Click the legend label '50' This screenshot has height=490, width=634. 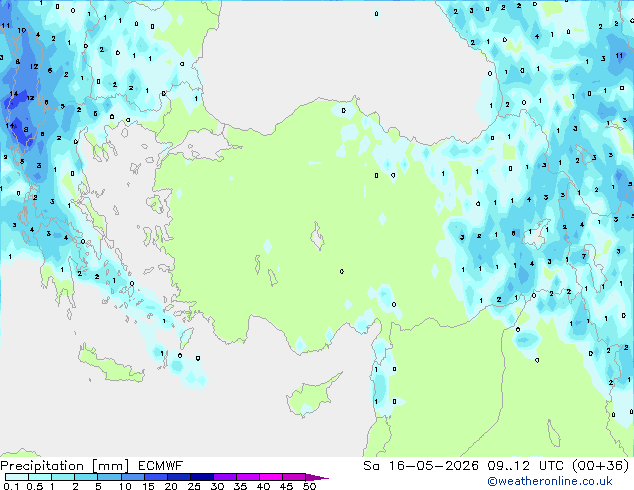[309, 486]
